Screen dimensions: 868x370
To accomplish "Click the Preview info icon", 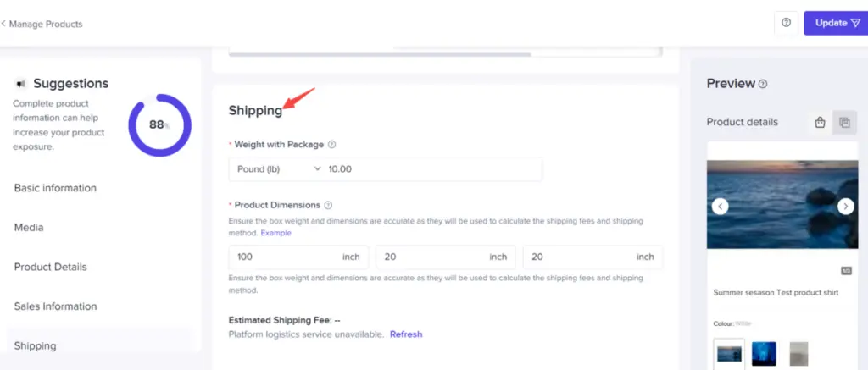I will 763,84.
